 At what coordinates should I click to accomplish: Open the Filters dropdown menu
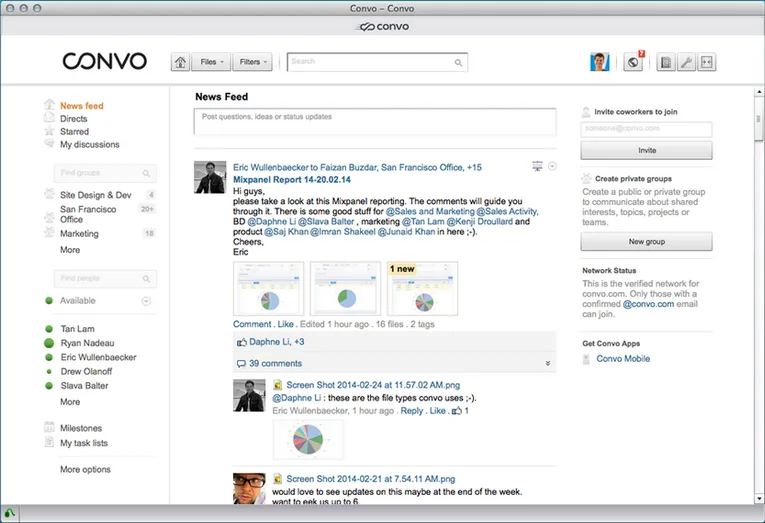(252, 62)
